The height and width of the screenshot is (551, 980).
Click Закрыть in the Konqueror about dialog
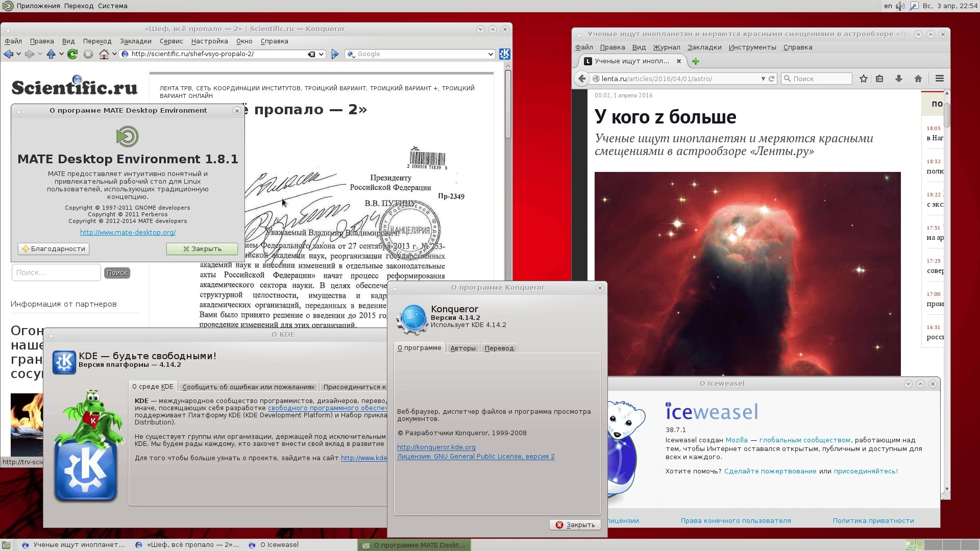(575, 525)
